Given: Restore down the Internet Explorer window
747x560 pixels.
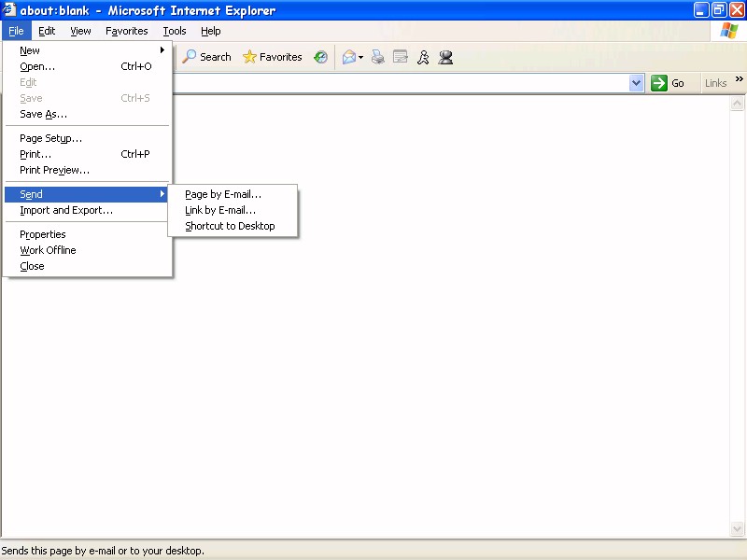Looking at the screenshot, I should pyautogui.click(x=719, y=10).
